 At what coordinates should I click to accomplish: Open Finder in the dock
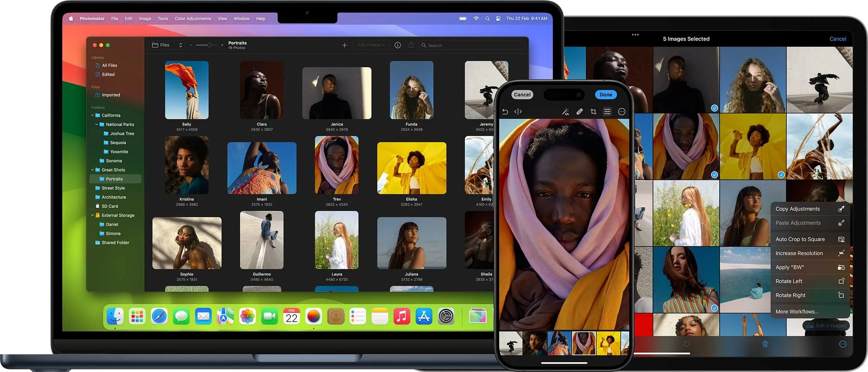(115, 317)
